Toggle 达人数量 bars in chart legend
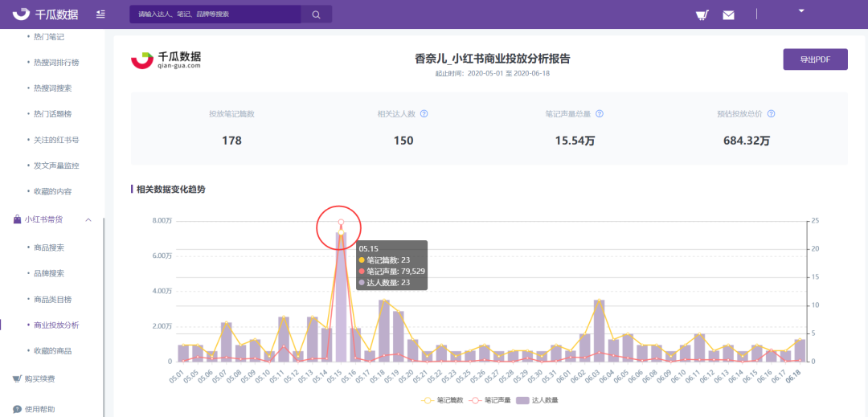The image size is (868, 417). pyautogui.click(x=534, y=400)
